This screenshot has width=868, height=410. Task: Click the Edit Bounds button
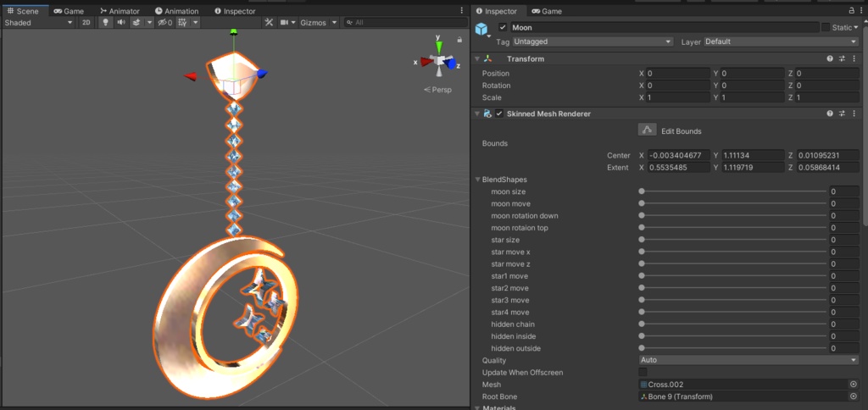[x=647, y=130]
